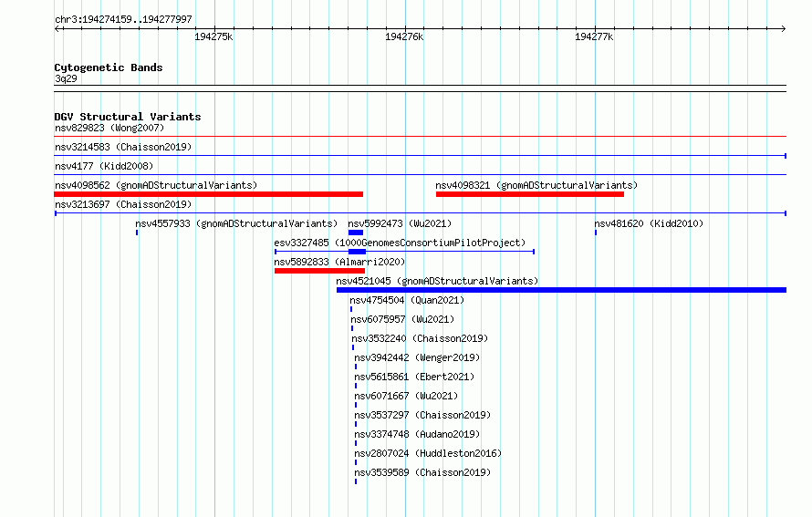The image size is (812, 517).
Task: Open the nsv5892833 (Almarri2020) label
Action: point(339,262)
